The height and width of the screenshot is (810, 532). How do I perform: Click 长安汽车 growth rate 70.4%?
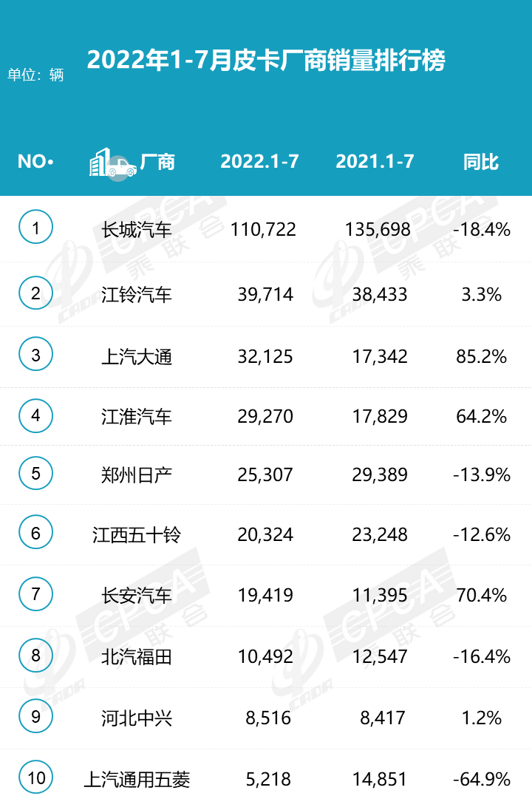(x=482, y=595)
